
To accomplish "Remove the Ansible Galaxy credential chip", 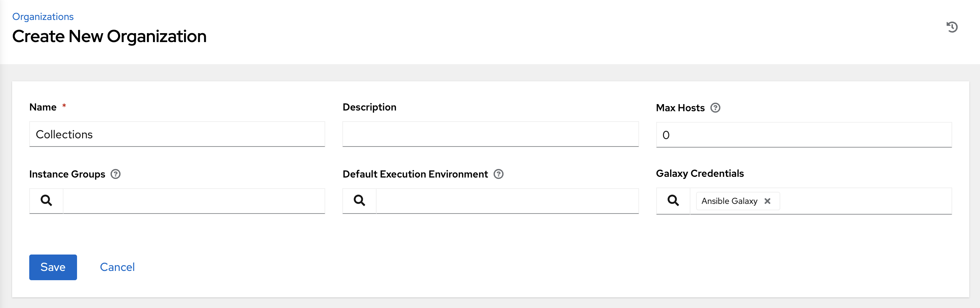I will coord(767,201).
